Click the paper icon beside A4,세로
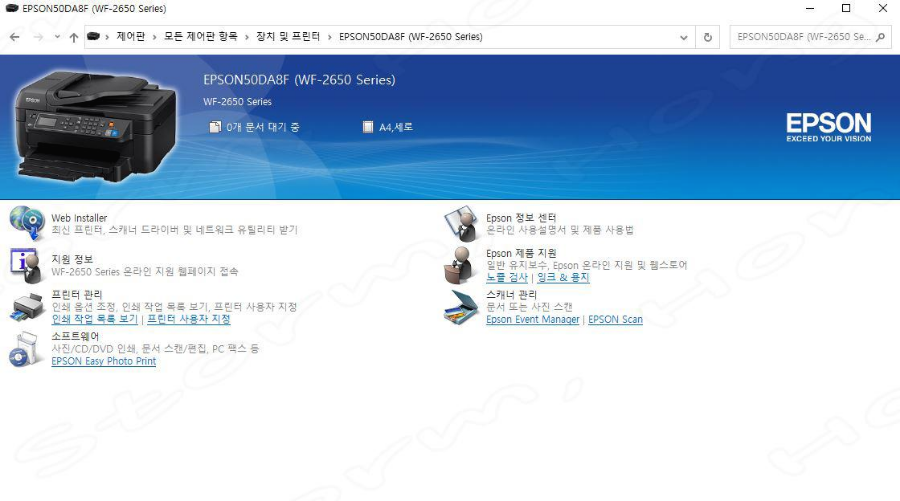This screenshot has width=900, height=501. coord(368,127)
